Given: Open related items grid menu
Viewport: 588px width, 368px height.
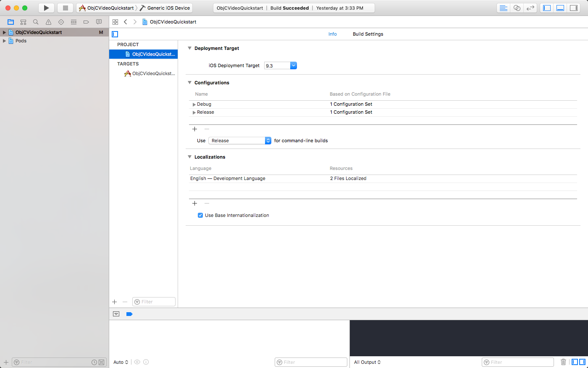Looking at the screenshot, I should [x=115, y=22].
